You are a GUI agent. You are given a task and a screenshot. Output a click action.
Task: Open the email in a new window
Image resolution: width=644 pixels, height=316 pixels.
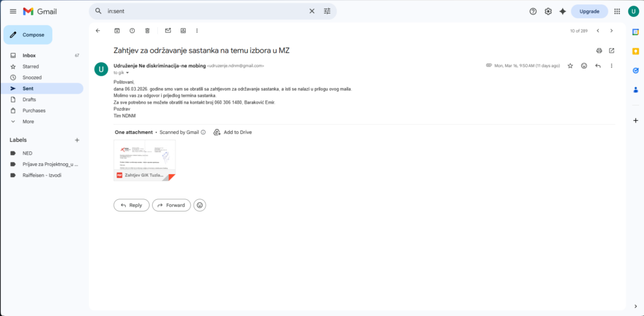(611, 50)
